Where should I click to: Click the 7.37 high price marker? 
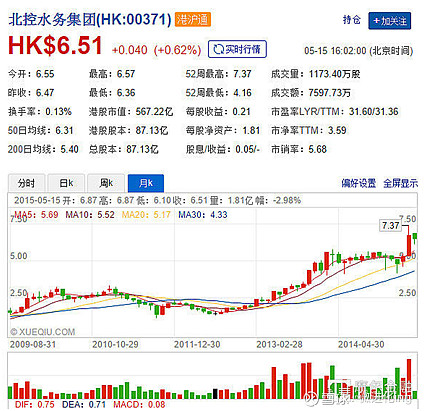click(390, 226)
